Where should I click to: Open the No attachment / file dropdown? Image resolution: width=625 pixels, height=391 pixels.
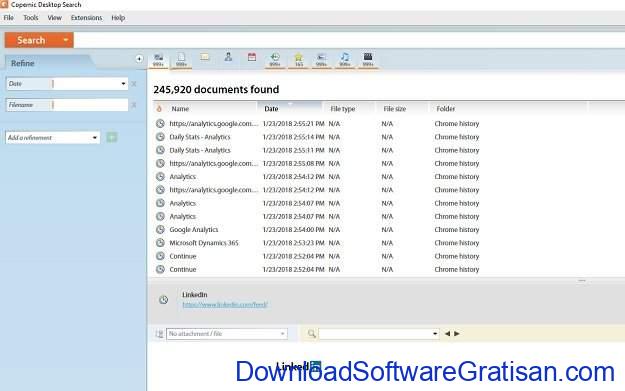(x=227, y=334)
